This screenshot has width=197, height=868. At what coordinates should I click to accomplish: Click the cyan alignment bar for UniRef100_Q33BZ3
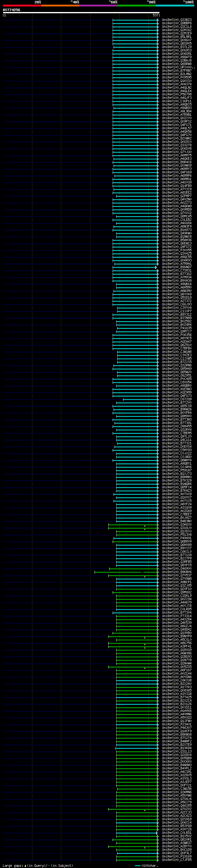(135, 20)
